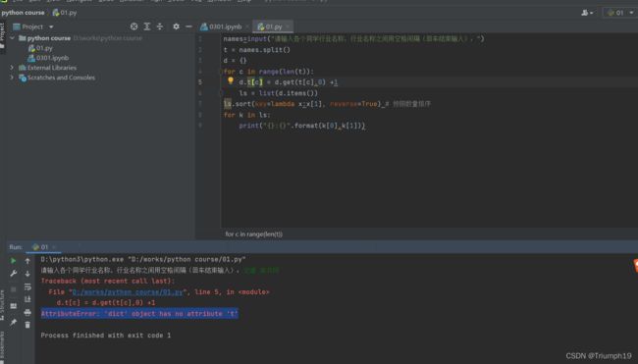
Task: Click code line 'ls = list(d.items())'
Action: pyautogui.click(x=278, y=93)
